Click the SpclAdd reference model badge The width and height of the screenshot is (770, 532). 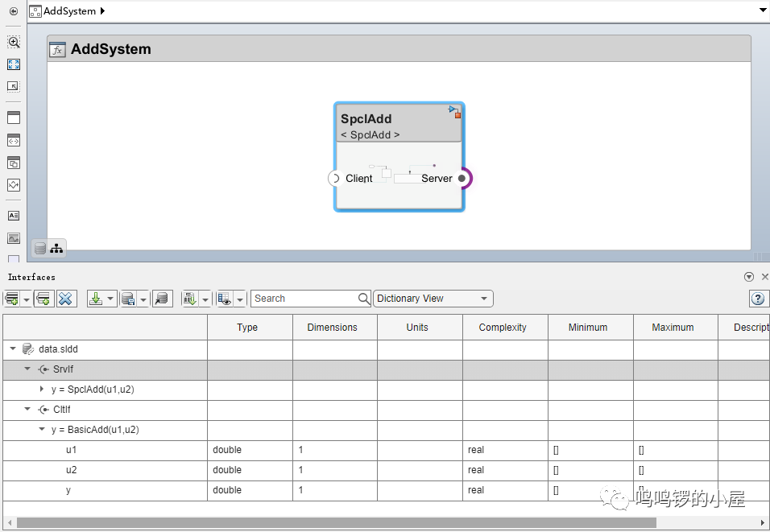pyautogui.click(x=455, y=112)
